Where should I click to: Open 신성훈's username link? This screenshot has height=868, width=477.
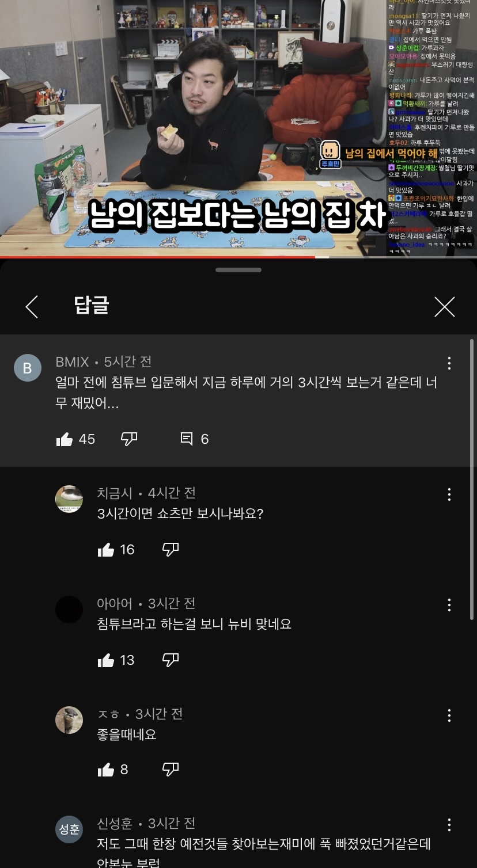click(115, 824)
